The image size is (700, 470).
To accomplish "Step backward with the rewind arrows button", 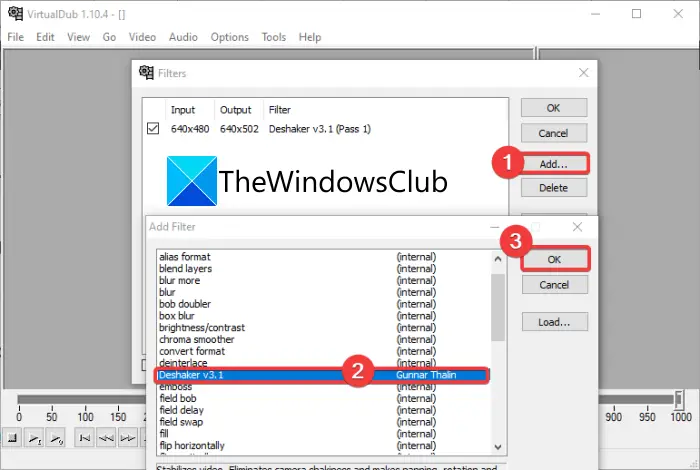I will coord(106,437).
